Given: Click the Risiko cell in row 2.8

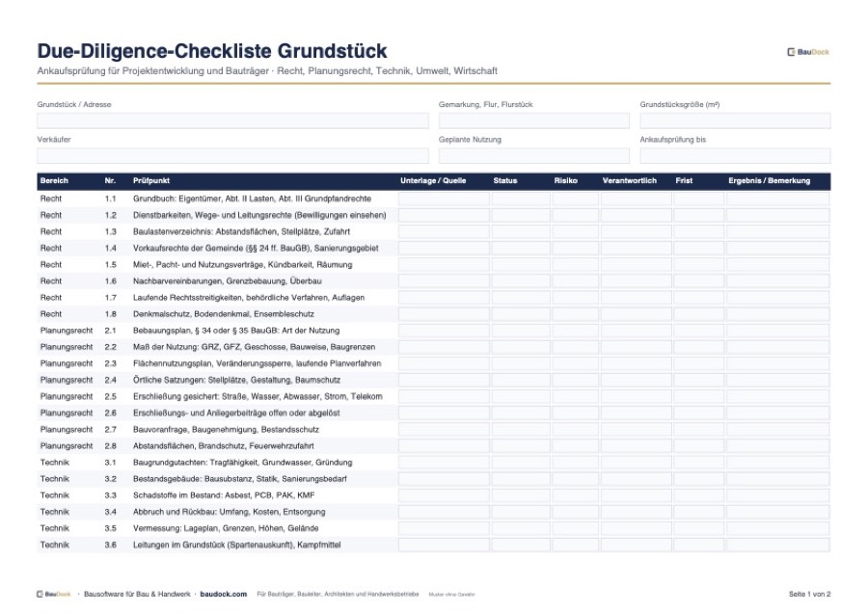Looking at the screenshot, I should (575, 446).
